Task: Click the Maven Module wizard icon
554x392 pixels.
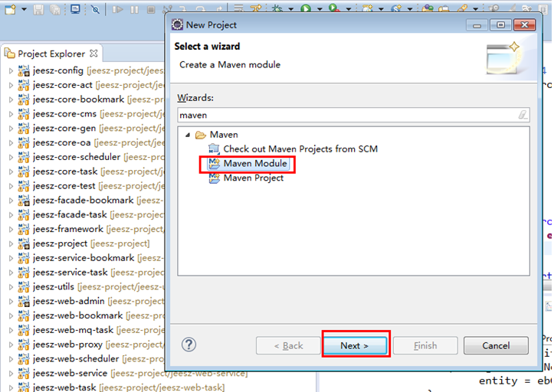Action: (x=214, y=164)
